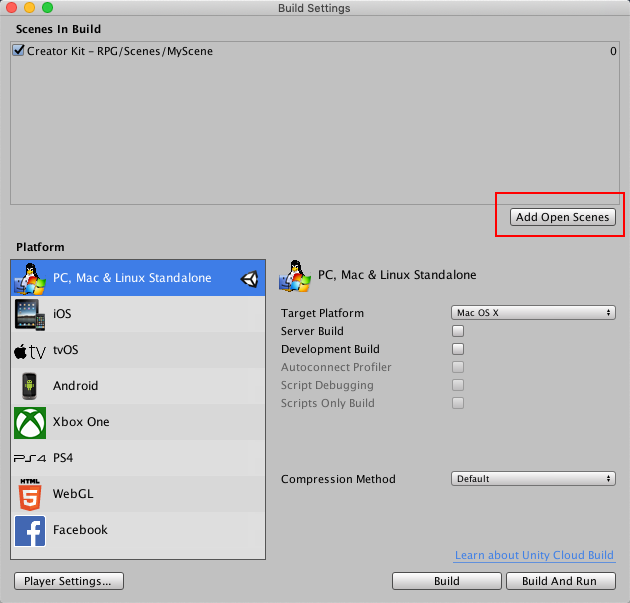630x603 pixels.
Task: Click the platform header icon beside settings title
Action: coord(295,276)
